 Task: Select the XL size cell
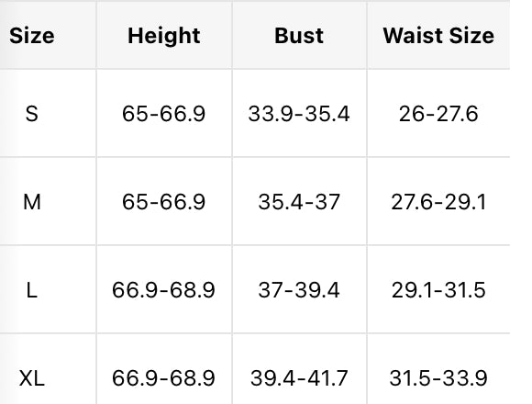31,378
